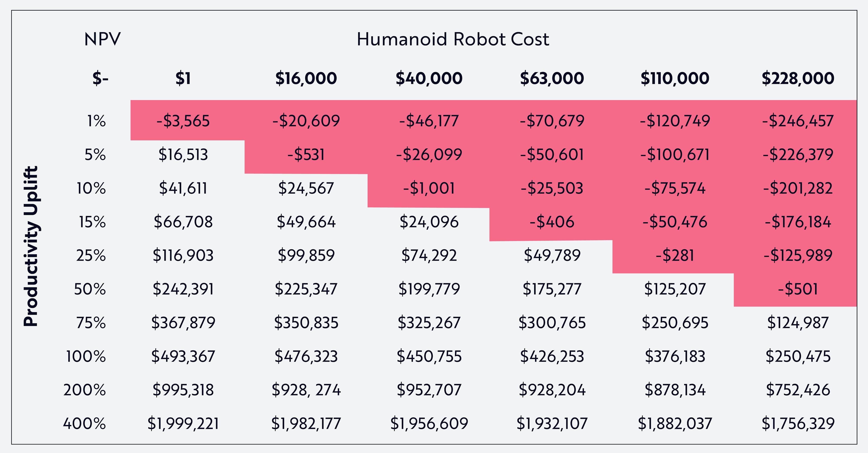This screenshot has height=453, width=868.
Task: Select the 25% row label
Action: click(91, 255)
